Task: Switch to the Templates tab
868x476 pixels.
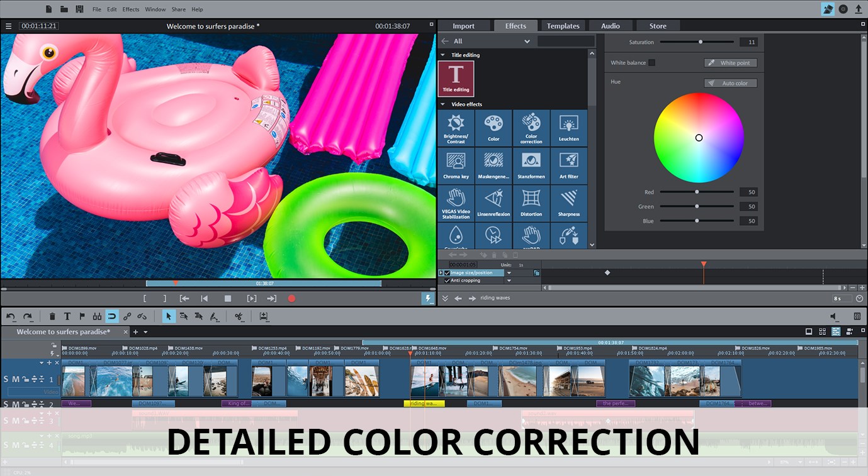Action: pos(562,25)
